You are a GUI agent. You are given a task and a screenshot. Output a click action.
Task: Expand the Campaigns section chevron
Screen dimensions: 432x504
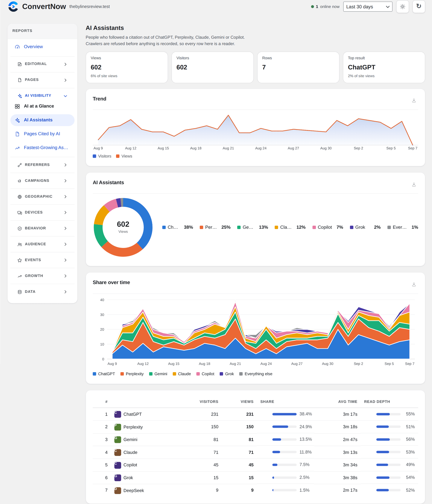pos(66,181)
